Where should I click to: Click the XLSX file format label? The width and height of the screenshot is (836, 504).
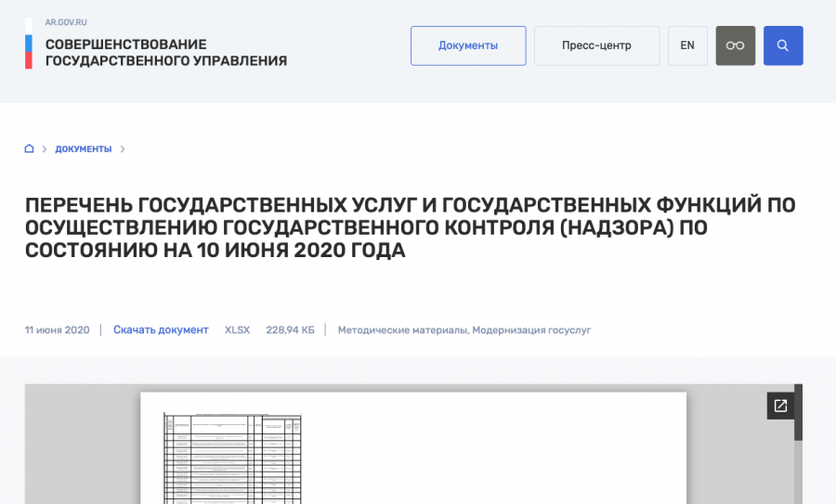[x=237, y=330]
